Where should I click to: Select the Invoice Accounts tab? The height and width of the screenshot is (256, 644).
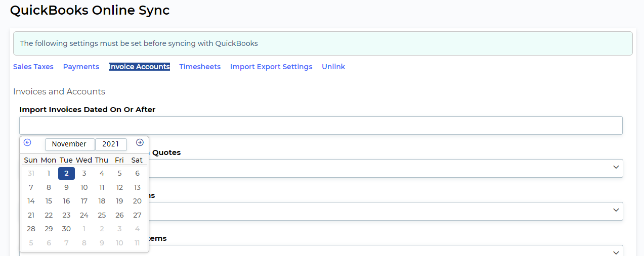pyautogui.click(x=139, y=67)
